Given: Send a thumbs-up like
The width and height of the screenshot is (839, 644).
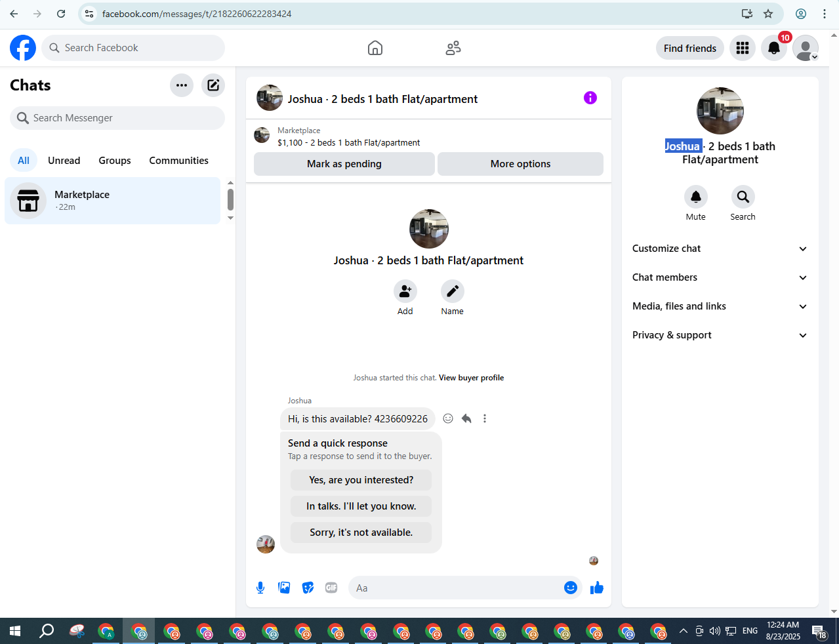Looking at the screenshot, I should coord(596,588).
